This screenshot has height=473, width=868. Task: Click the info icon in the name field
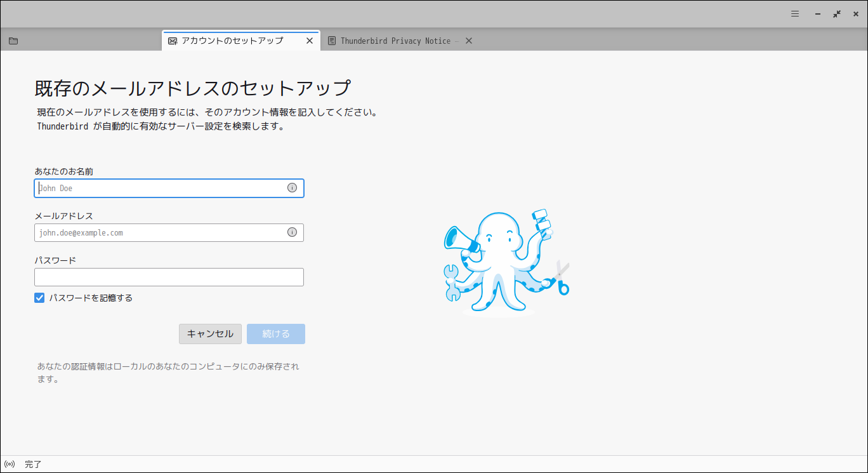pyautogui.click(x=292, y=188)
